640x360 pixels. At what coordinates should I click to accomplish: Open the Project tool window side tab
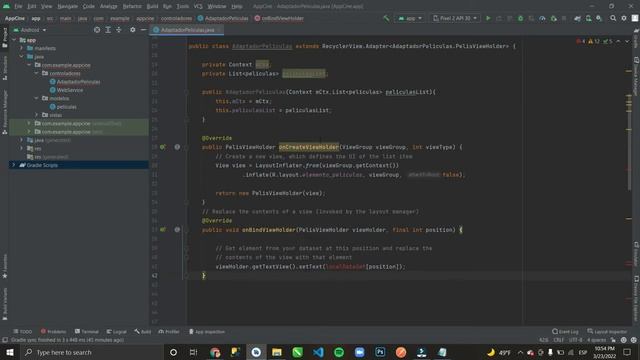point(5,37)
